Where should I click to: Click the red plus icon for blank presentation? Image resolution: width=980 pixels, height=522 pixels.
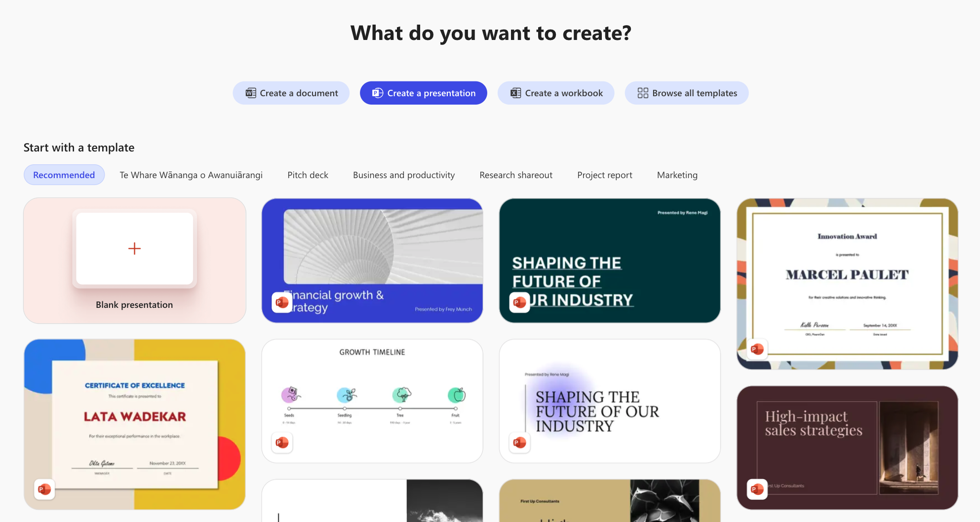pos(134,248)
